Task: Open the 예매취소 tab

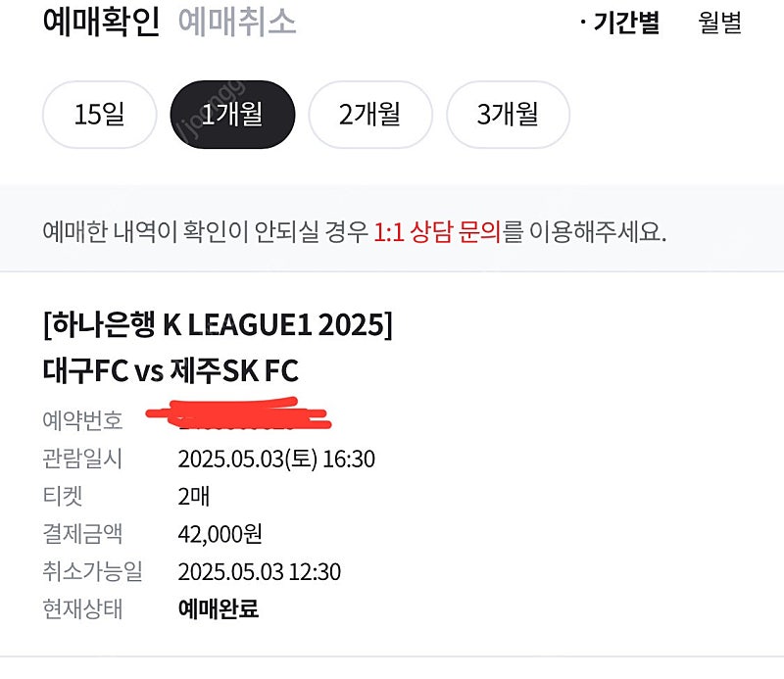Action: point(237,22)
